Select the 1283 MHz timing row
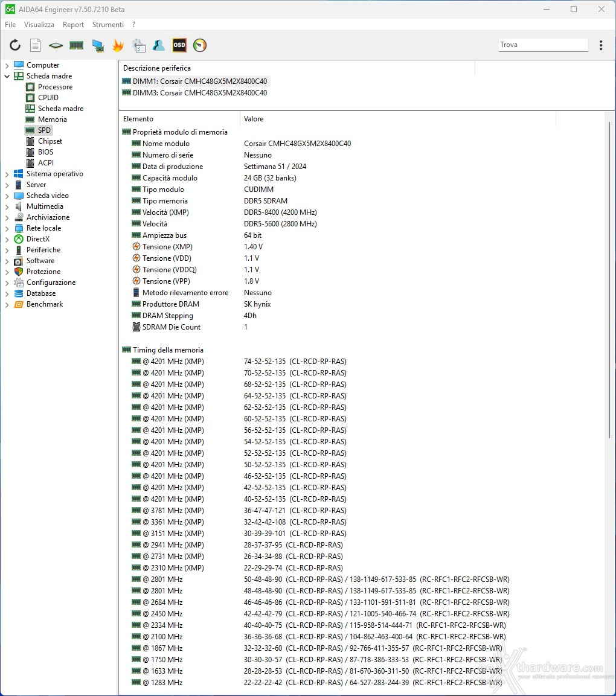 [316, 683]
